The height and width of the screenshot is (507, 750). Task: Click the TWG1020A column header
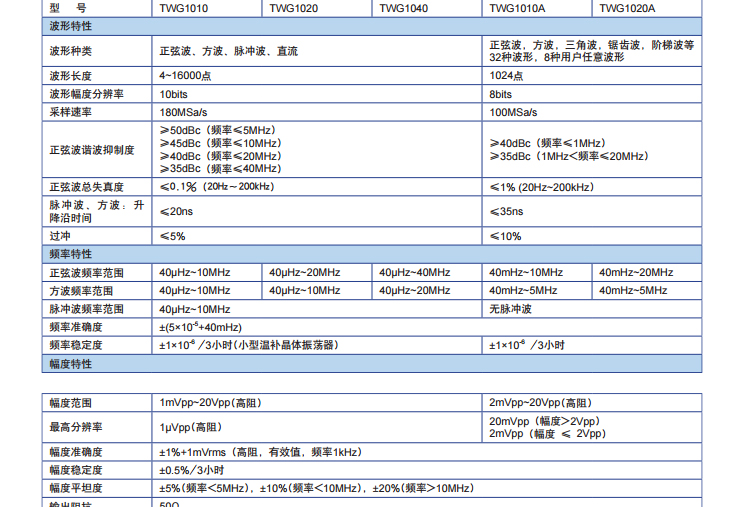point(627,8)
